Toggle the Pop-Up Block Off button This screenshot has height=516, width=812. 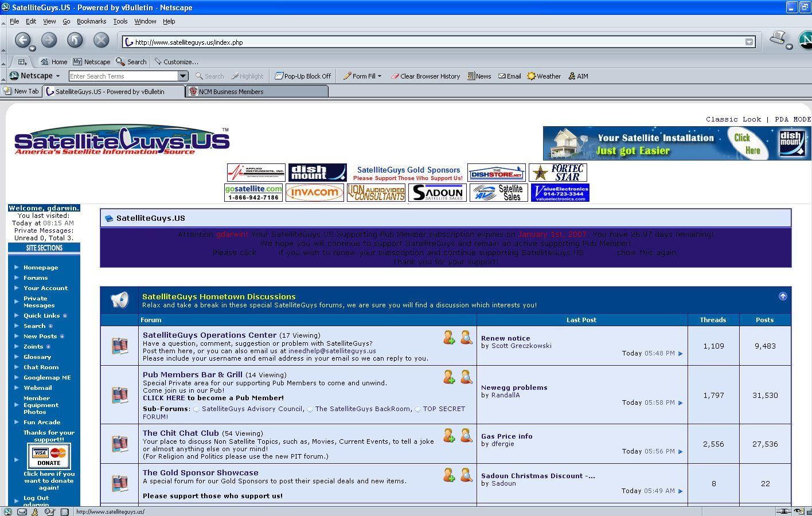[303, 76]
